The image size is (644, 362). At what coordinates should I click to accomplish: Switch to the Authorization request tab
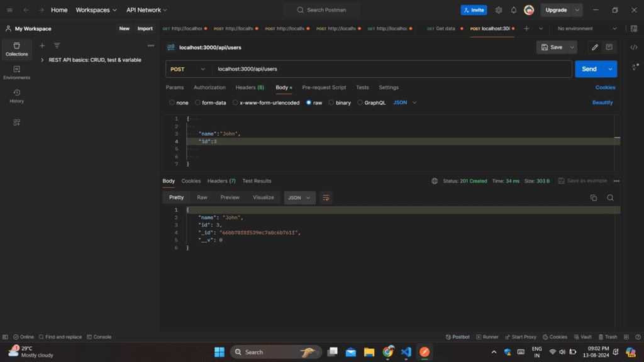(209, 87)
